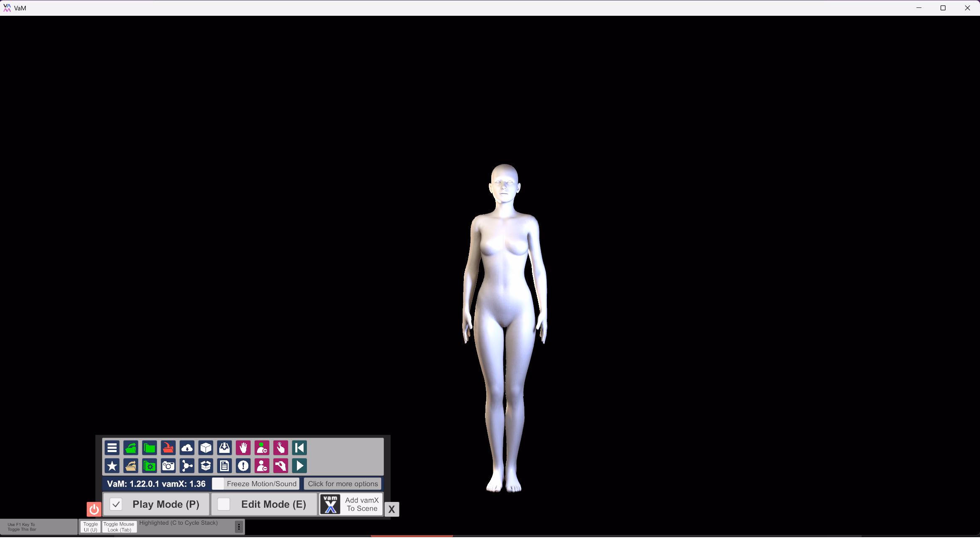980x538 pixels.
Task: Click the skip-to-start playback button
Action: [x=299, y=448]
